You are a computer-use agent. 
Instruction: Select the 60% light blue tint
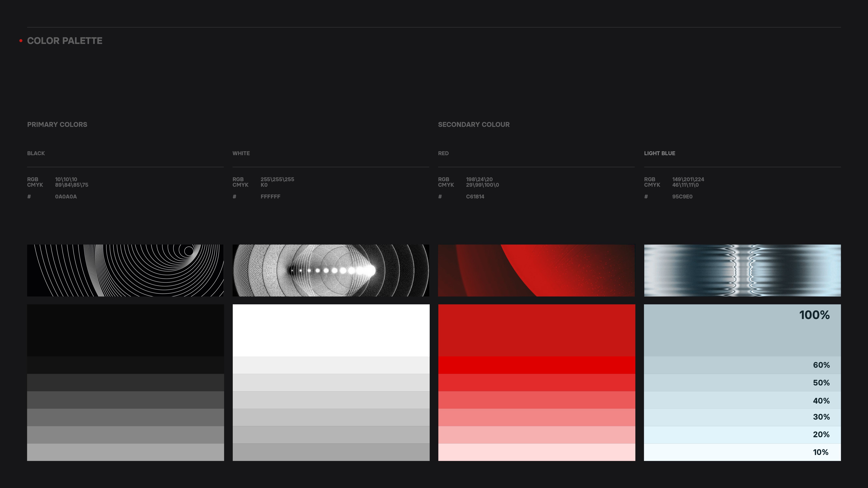click(742, 365)
